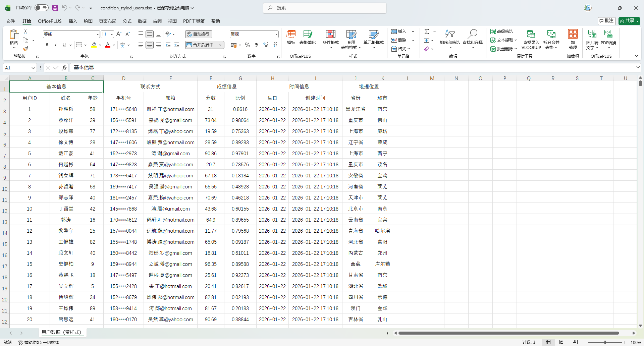Screen dimensions: 644x346
Task: Switch to the 数据 ribbon tab
Action: [142, 21]
